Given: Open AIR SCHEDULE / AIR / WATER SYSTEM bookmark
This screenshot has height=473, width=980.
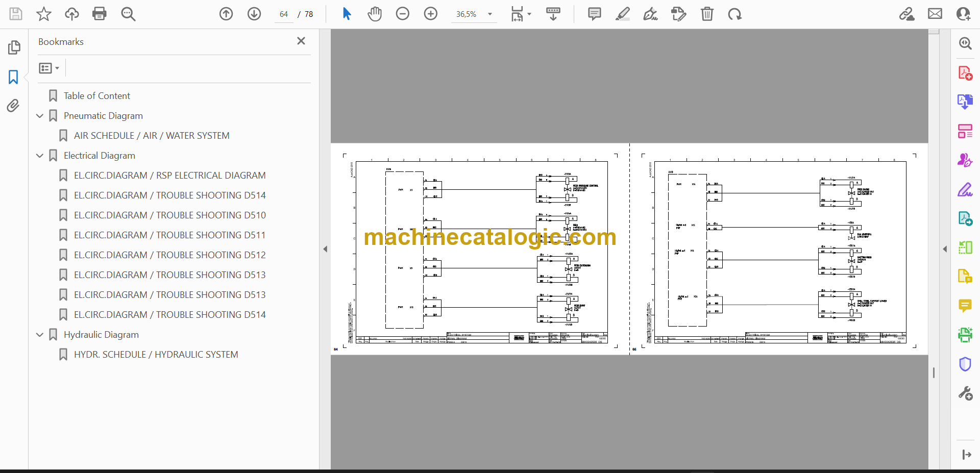Looking at the screenshot, I should coord(152,136).
